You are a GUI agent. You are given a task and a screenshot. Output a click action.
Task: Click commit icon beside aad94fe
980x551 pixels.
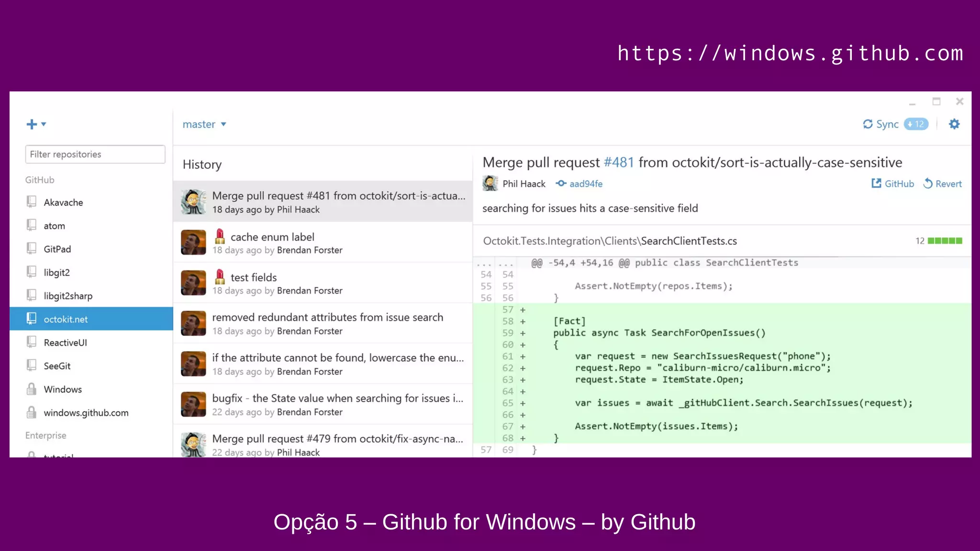(x=561, y=183)
